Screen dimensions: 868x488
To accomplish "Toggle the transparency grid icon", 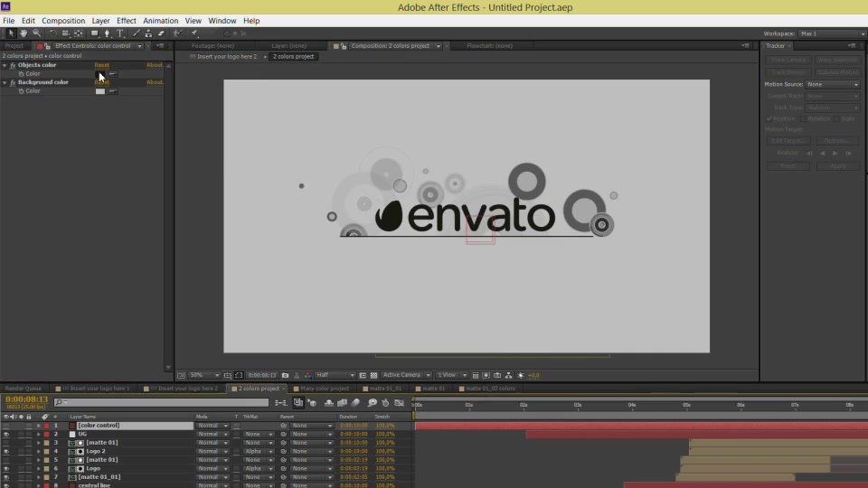I will point(373,375).
